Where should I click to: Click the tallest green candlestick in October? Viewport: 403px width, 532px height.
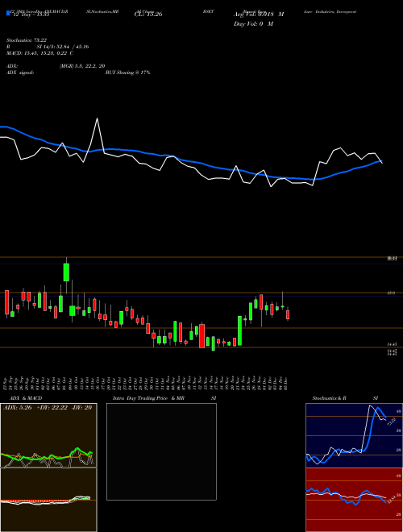pyautogui.click(x=66, y=272)
